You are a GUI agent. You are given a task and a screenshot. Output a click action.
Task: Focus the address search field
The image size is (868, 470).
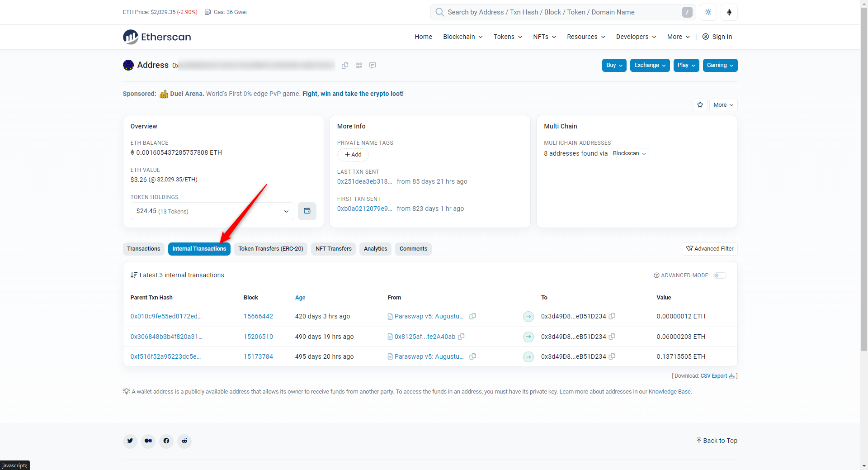point(561,12)
